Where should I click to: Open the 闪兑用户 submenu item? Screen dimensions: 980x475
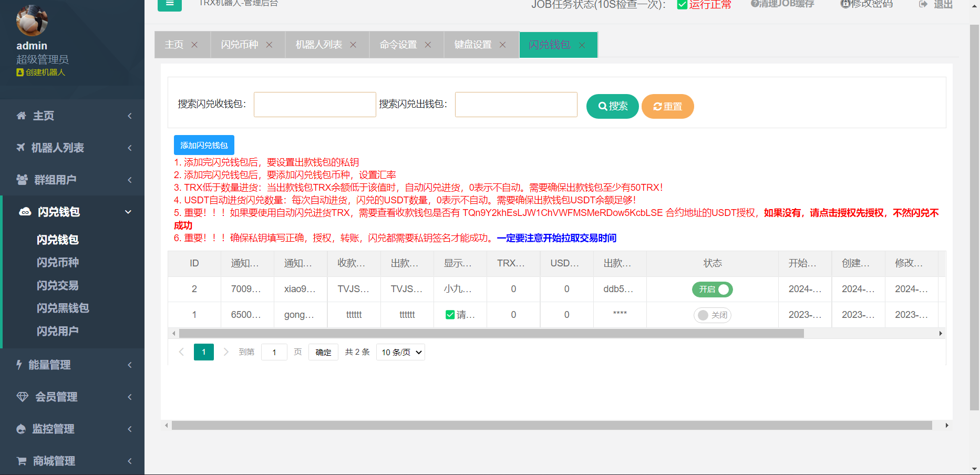pyautogui.click(x=58, y=331)
